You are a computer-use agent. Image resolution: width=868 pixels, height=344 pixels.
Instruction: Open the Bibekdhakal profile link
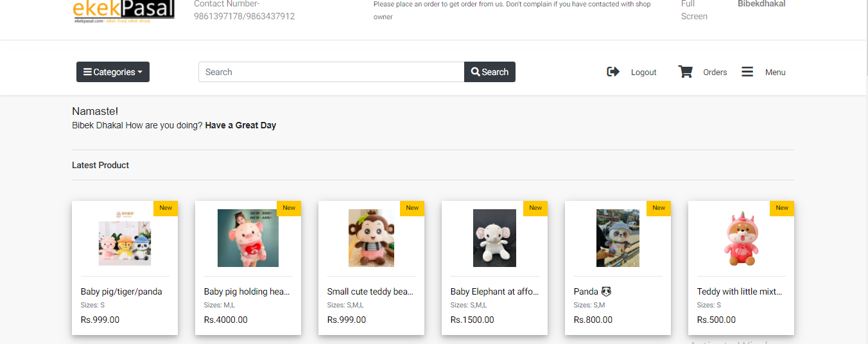761,4
